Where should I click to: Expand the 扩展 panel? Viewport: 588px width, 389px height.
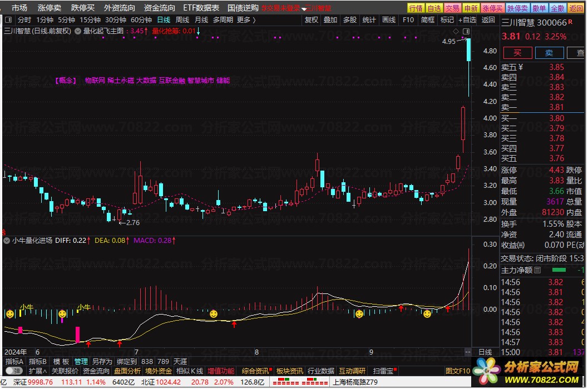tap(37, 371)
